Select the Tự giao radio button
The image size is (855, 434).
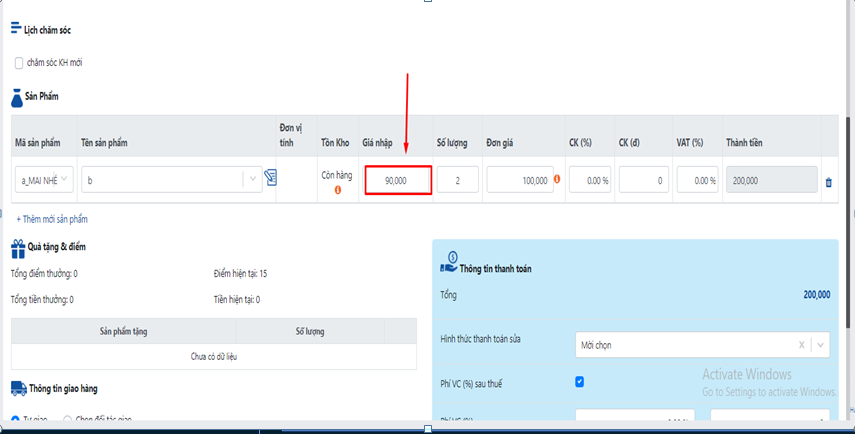point(15,420)
